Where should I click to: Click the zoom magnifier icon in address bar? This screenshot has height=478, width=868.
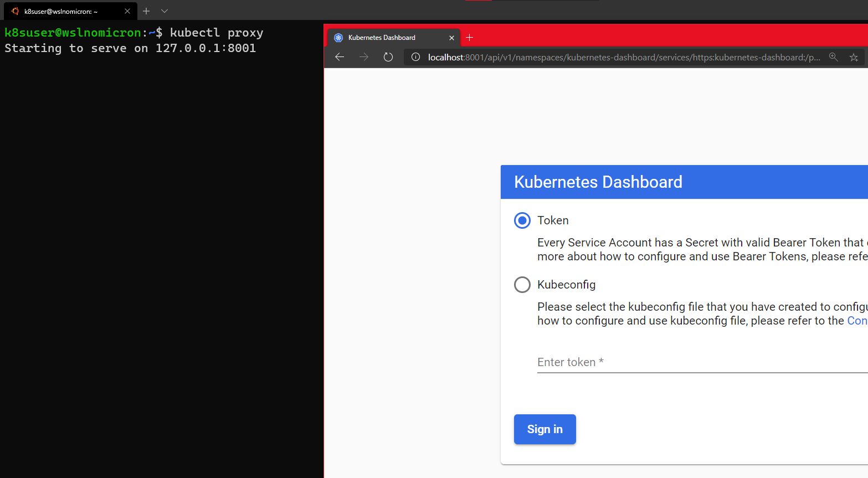point(833,57)
